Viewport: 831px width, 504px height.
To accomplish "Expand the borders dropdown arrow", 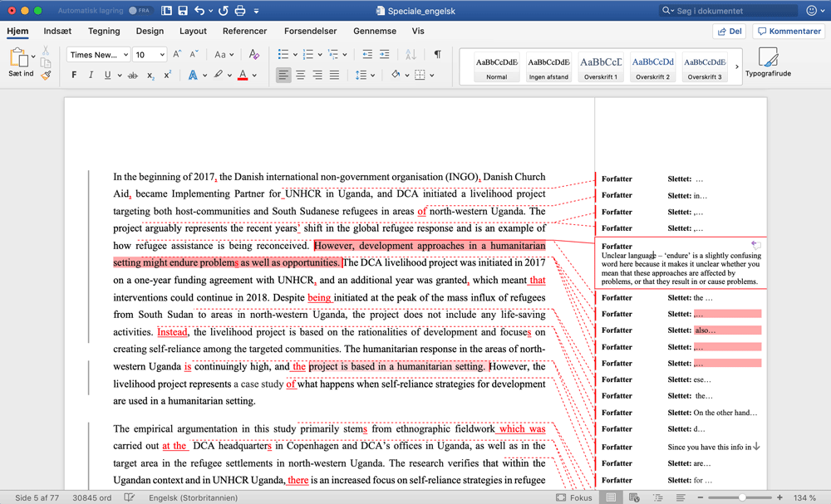I will pyautogui.click(x=432, y=76).
